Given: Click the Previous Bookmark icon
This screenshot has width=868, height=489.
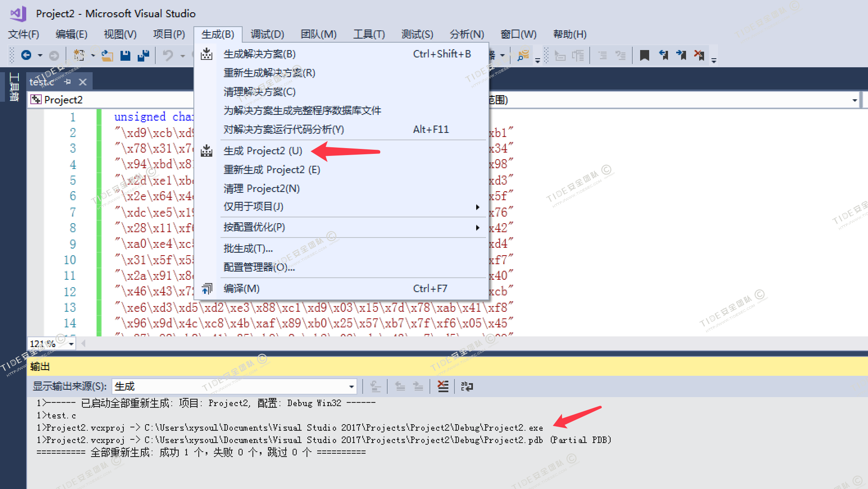Looking at the screenshot, I should click(x=663, y=55).
